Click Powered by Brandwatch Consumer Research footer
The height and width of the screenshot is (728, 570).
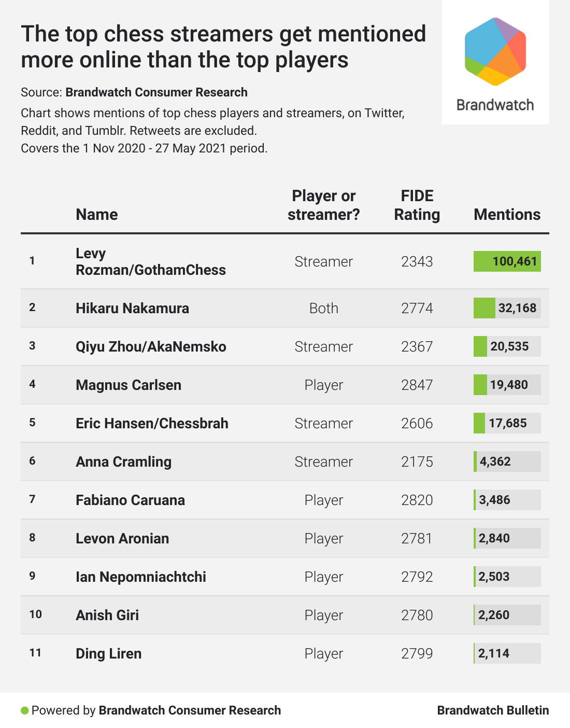(x=156, y=710)
